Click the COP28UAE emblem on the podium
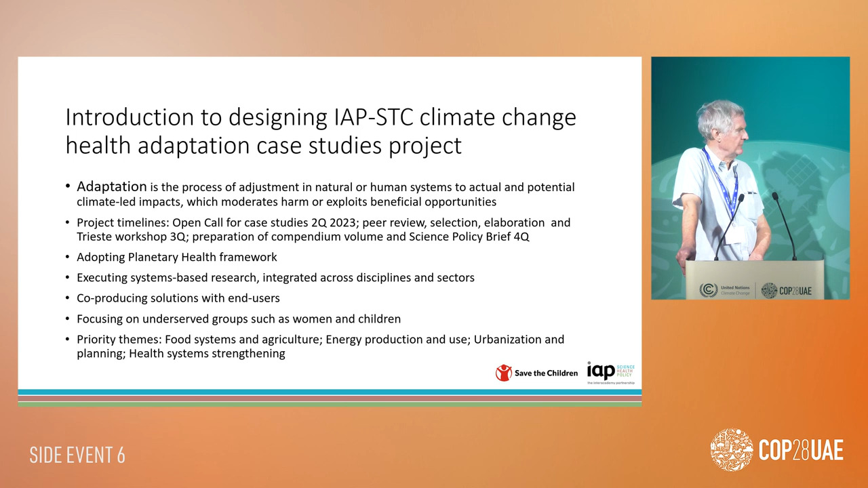This screenshot has width=868, height=488. (769, 290)
